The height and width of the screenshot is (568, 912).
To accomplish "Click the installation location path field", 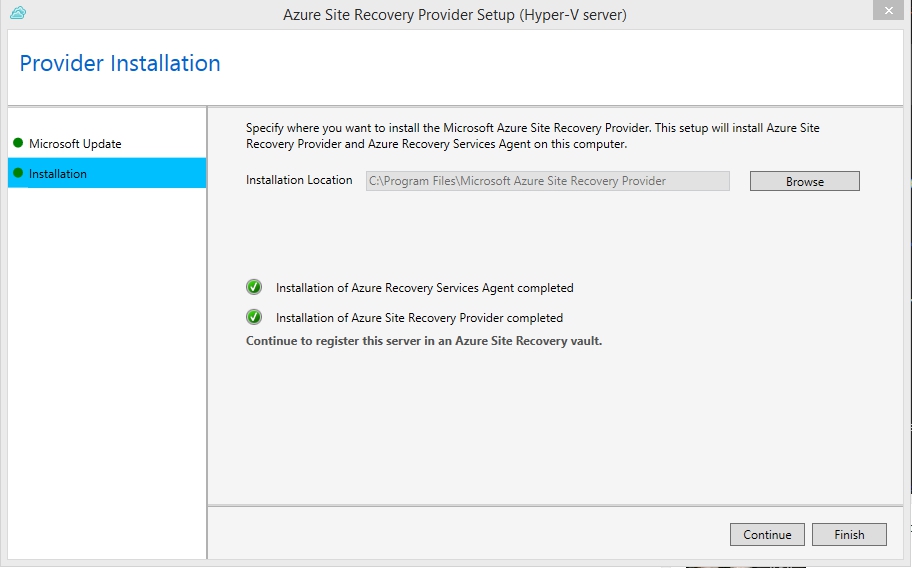I will click(x=547, y=181).
